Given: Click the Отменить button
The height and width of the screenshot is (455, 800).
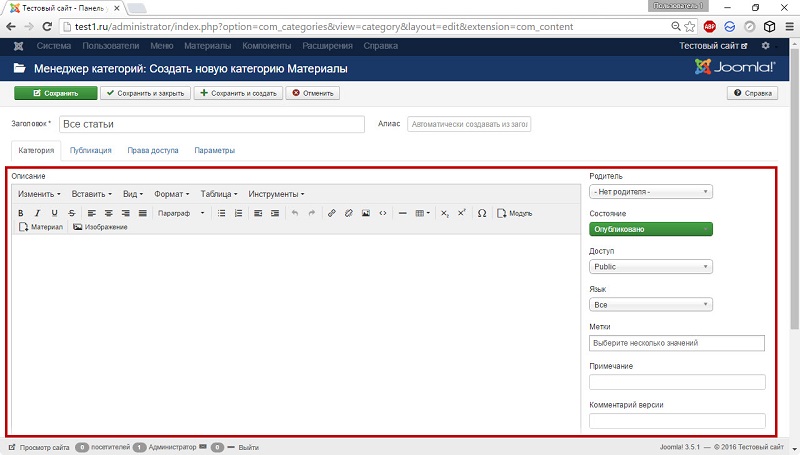Looking at the screenshot, I should point(313,93).
